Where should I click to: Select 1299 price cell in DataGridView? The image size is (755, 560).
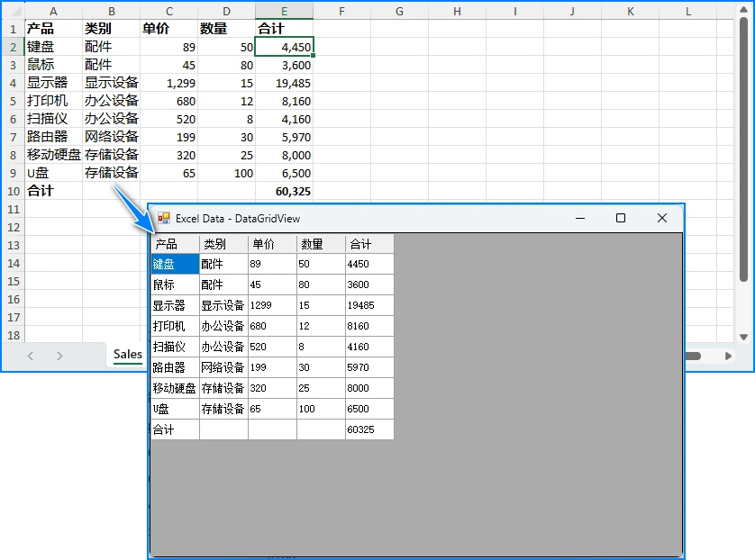pos(272,305)
